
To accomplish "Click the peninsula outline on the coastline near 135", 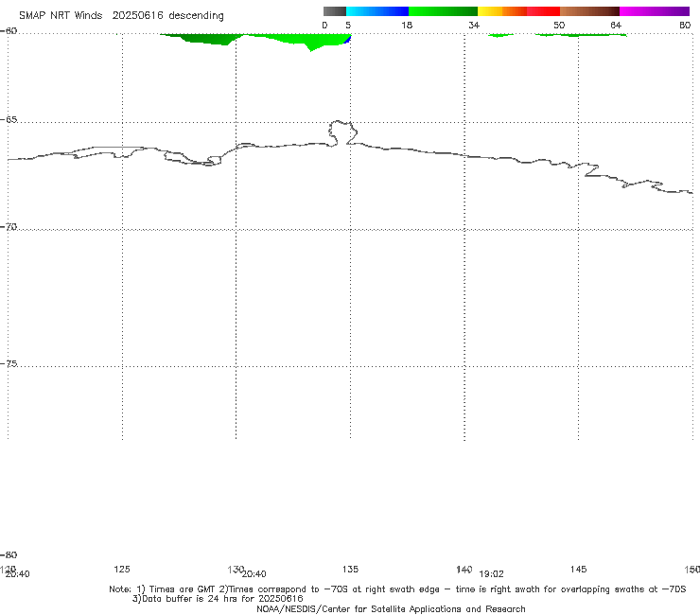I will click(342, 132).
